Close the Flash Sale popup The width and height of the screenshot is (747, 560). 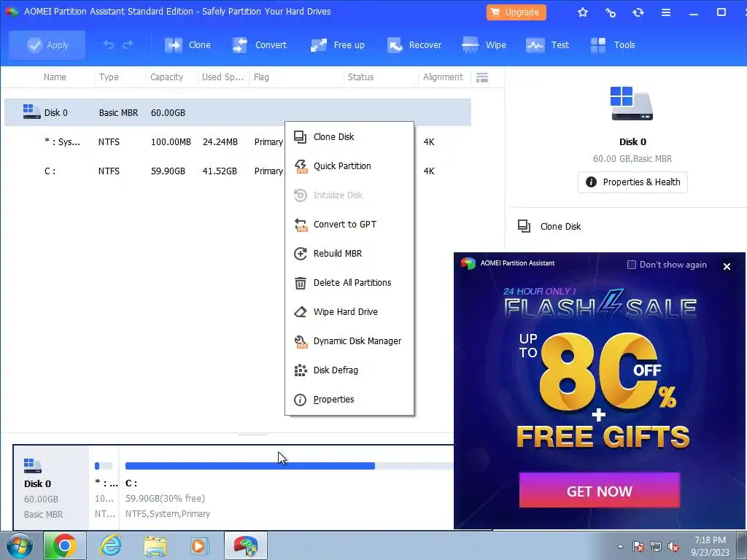click(727, 266)
